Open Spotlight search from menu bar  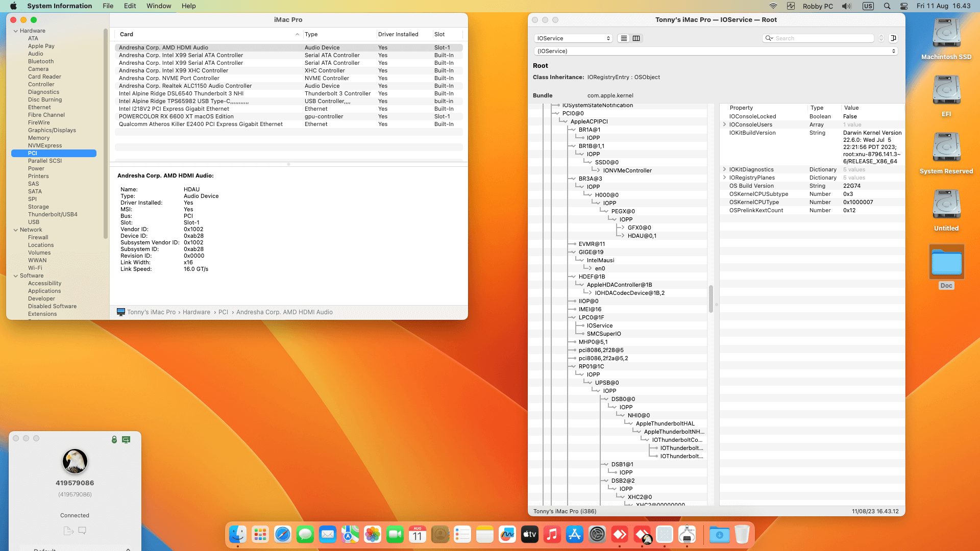point(887,6)
